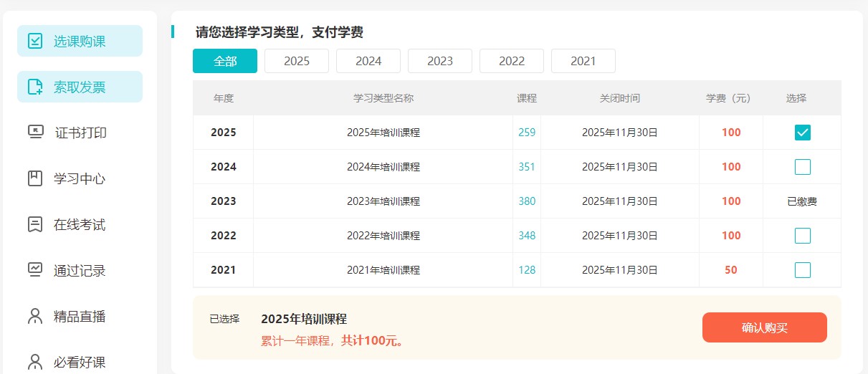Select the 2023 year tab
This screenshot has width=868, height=374.
coord(440,61)
